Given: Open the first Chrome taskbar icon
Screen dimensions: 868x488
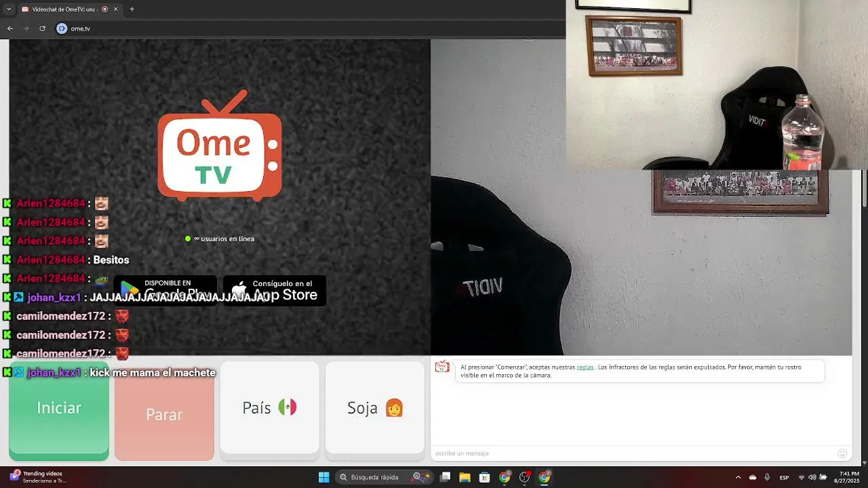Looking at the screenshot, I should [505, 477].
